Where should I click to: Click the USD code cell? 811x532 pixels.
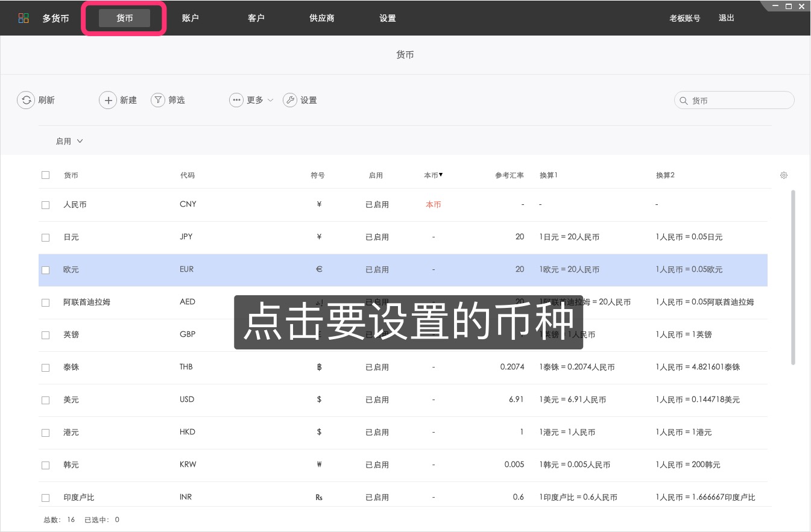[188, 399]
